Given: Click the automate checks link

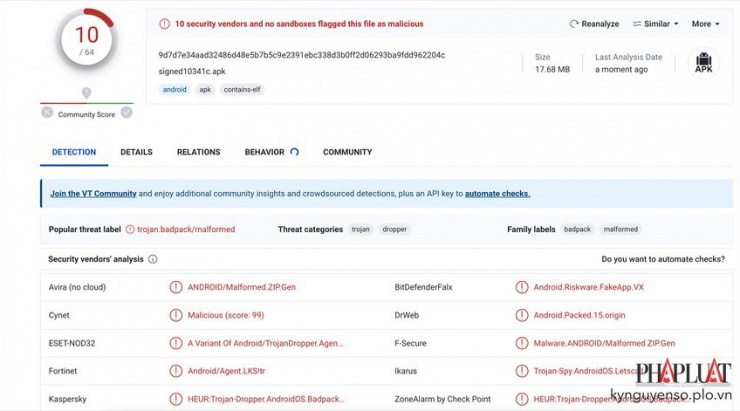Looking at the screenshot, I should pos(497,194).
